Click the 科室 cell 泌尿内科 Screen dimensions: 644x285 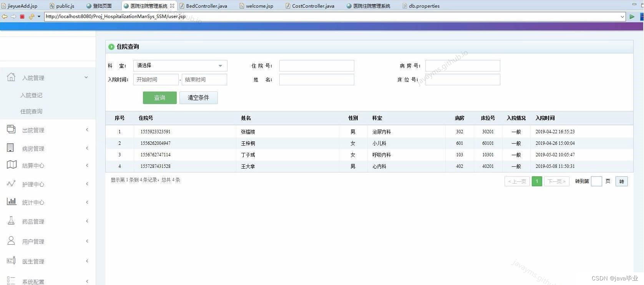(382, 132)
